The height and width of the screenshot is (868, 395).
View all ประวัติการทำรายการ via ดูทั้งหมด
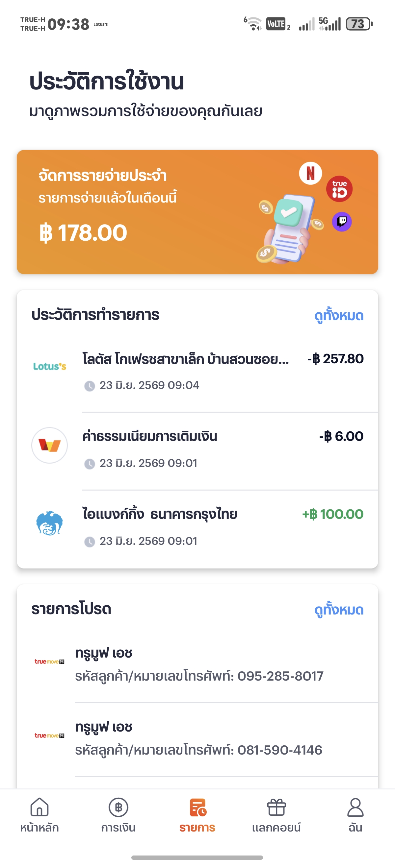tap(339, 315)
